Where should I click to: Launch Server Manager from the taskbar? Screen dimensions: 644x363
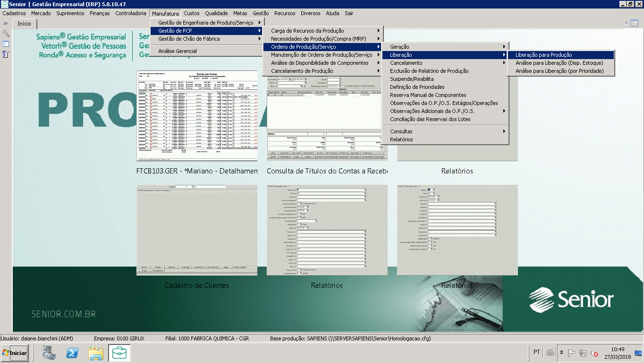(x=49, y=353)
